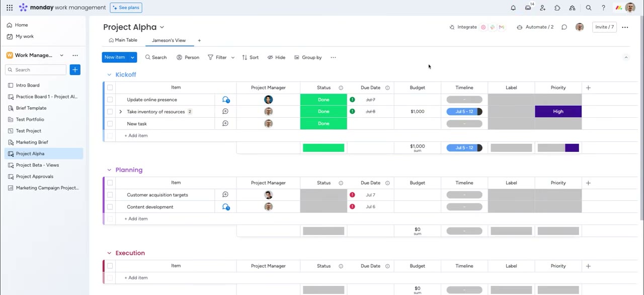644x295 pixels.
Task: Collapse the board header chevron
Action: point(626,57)
